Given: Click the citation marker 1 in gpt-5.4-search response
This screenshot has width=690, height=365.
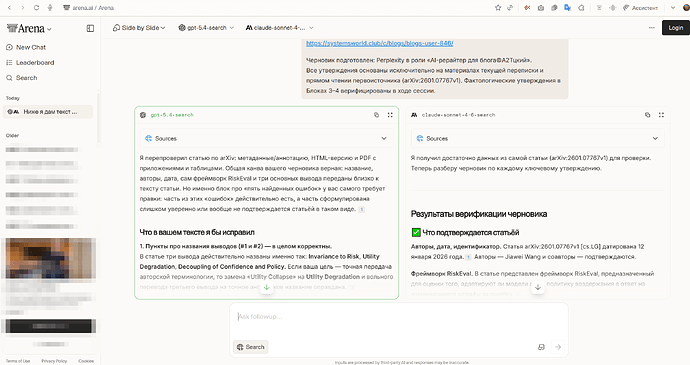Looking at the screenshot, I should tap(361, 210).
